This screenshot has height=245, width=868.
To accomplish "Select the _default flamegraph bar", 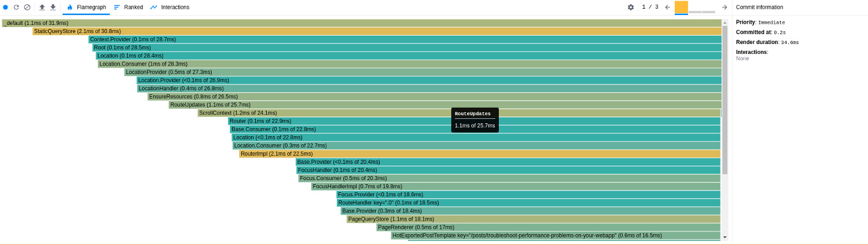I will 362,23.
